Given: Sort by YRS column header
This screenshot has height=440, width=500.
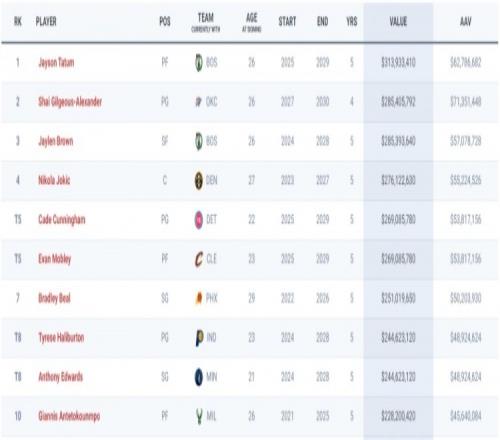Looking at the screenshot, I should click(352, 22).
